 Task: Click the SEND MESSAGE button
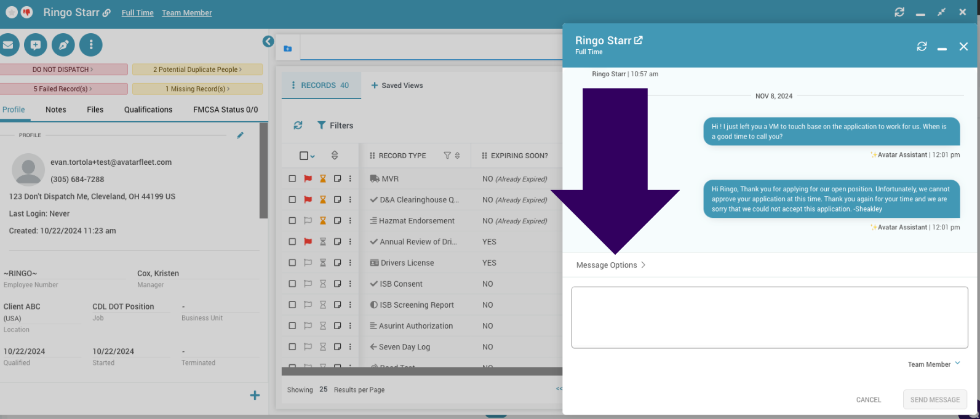coord(935,400)
